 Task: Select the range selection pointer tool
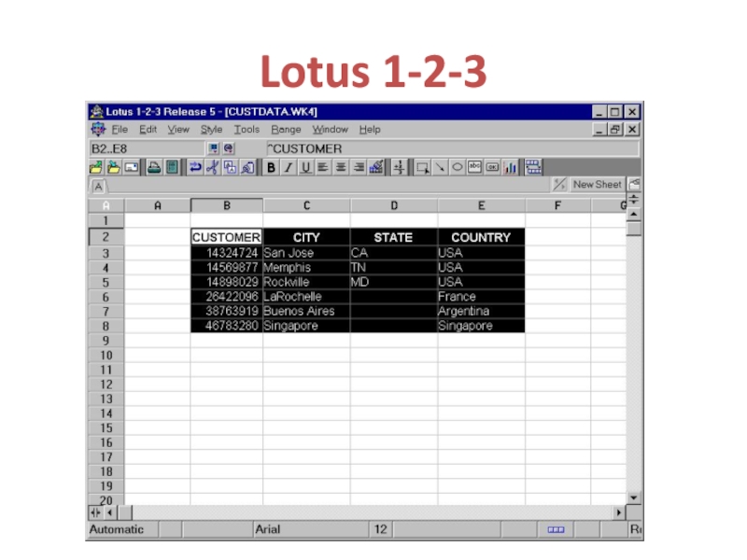coord(422,168)
